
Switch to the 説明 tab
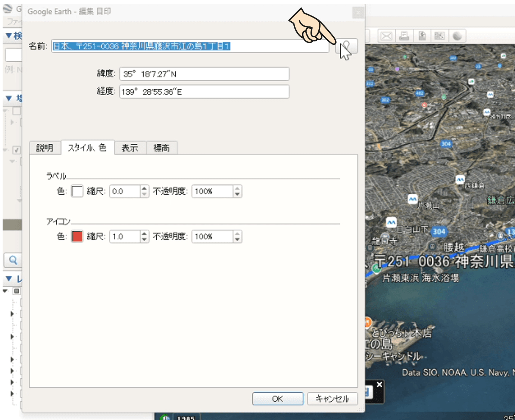[45, 148]
